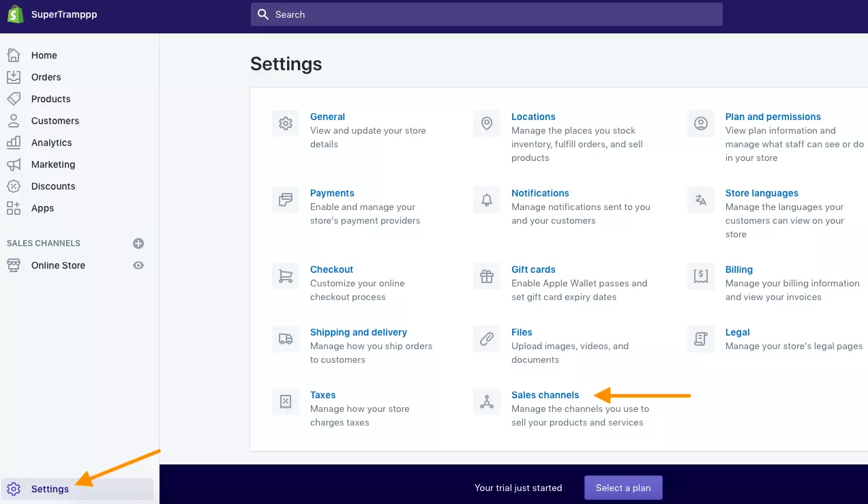Click the Select a plan button
Screen dimensions: 868x504
coord(623,488)
